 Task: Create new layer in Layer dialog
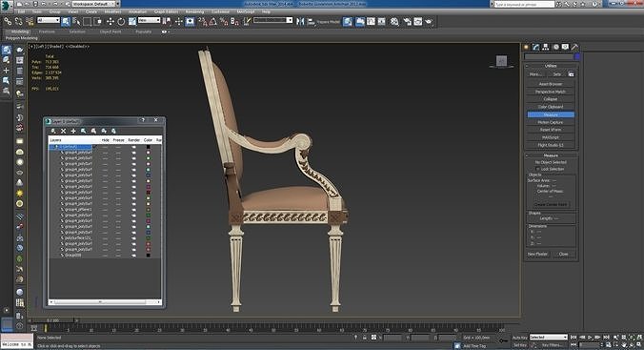coord(53,131)
